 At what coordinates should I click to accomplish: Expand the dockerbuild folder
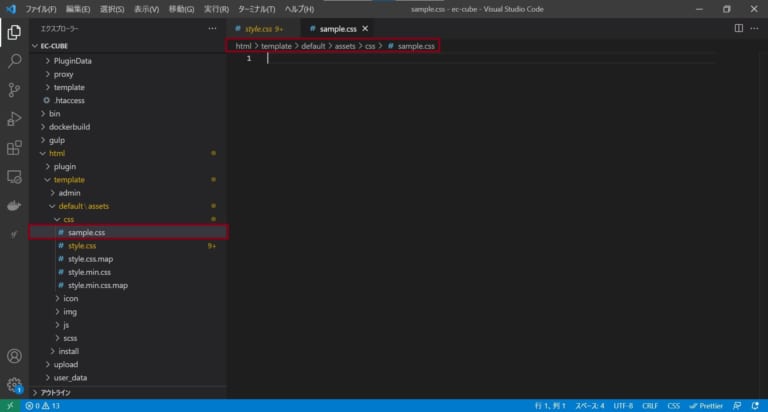pyautogui.click(x=69, y=127)
